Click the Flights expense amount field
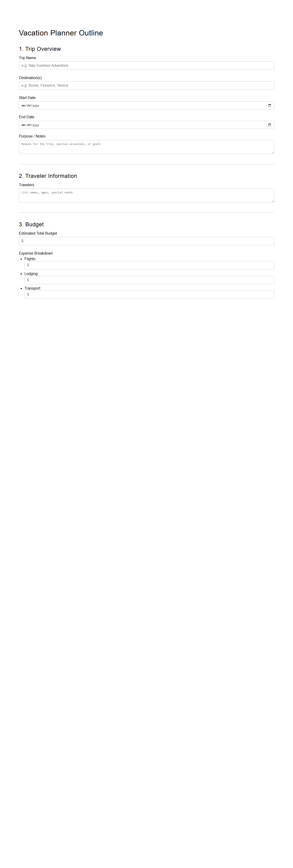Screen dimensions: 293x868 pyautogui.click(x=149, y=265)
